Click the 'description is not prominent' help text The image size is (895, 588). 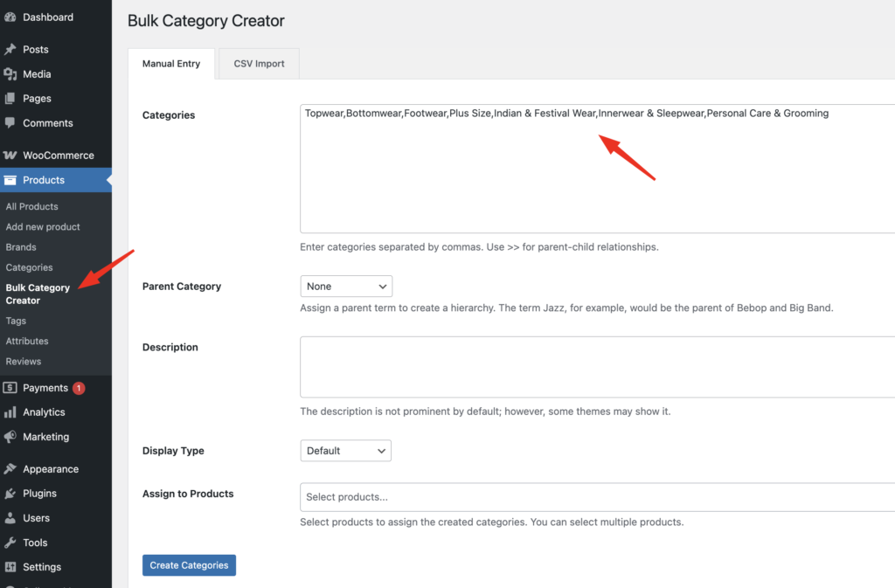pos(485,412)
